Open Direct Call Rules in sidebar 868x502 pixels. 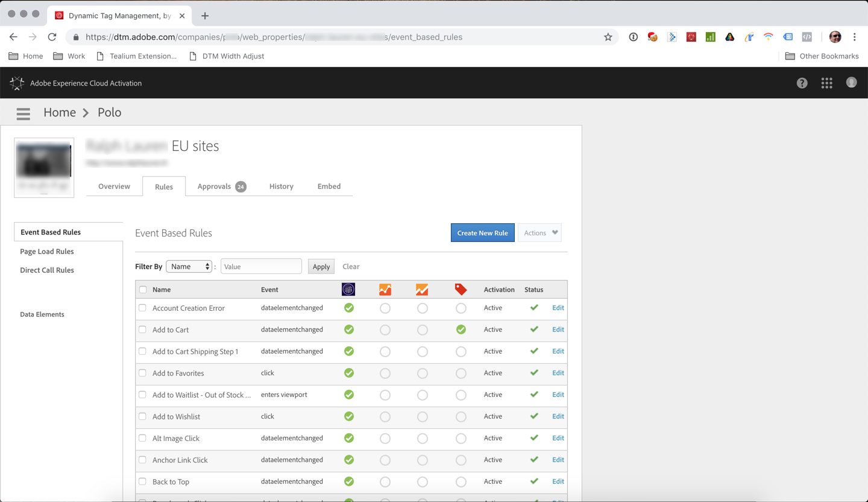pos(47,270)
